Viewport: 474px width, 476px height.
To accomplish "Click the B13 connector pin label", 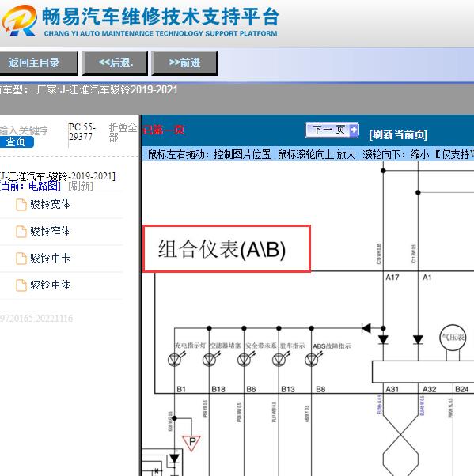I will click(288, 389).
